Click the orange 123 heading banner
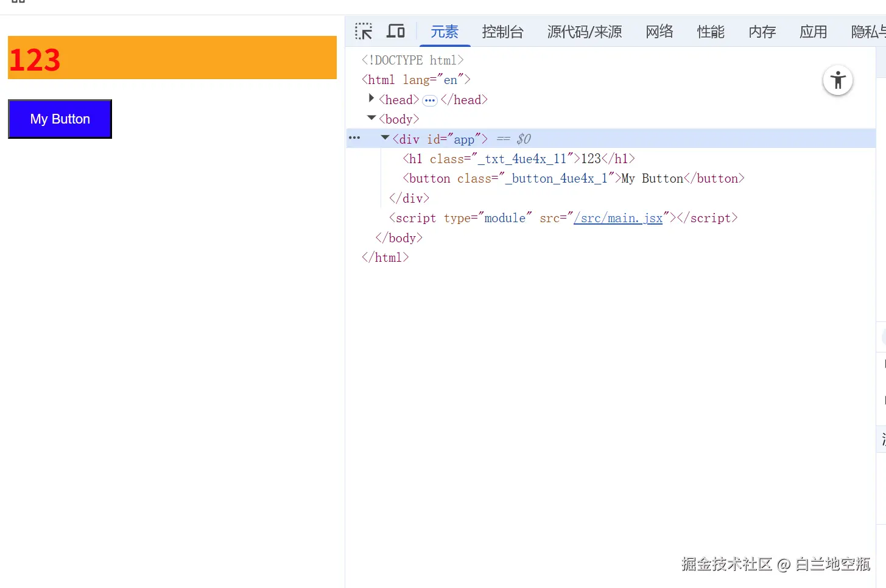The height and width of the screenshot is (588, 886). 172,58
